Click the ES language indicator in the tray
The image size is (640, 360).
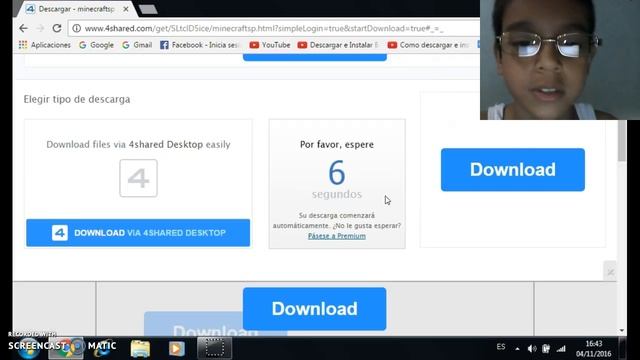(501, 347)
